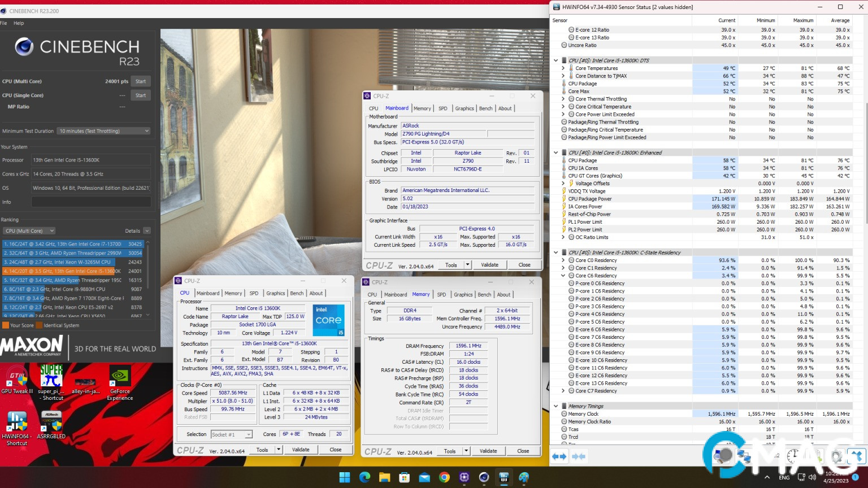
Task: Switch to SPD tab in Mainboard CPU-Z window
Action: (x=442, y=108)
